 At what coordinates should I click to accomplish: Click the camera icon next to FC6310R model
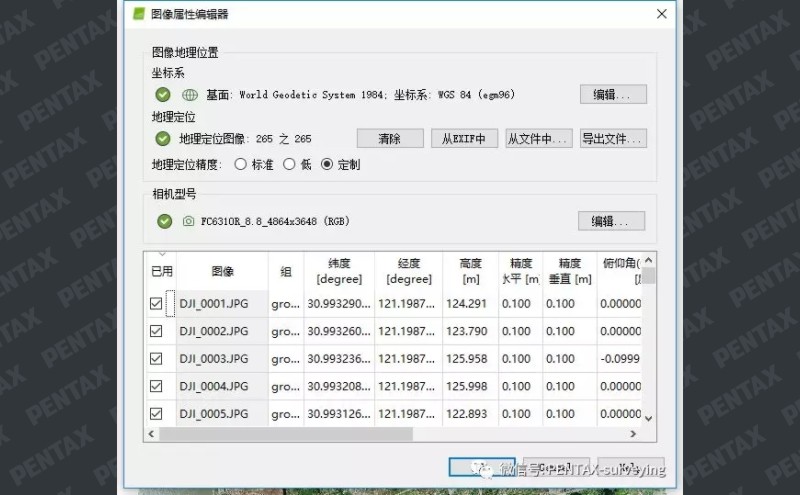188,221
